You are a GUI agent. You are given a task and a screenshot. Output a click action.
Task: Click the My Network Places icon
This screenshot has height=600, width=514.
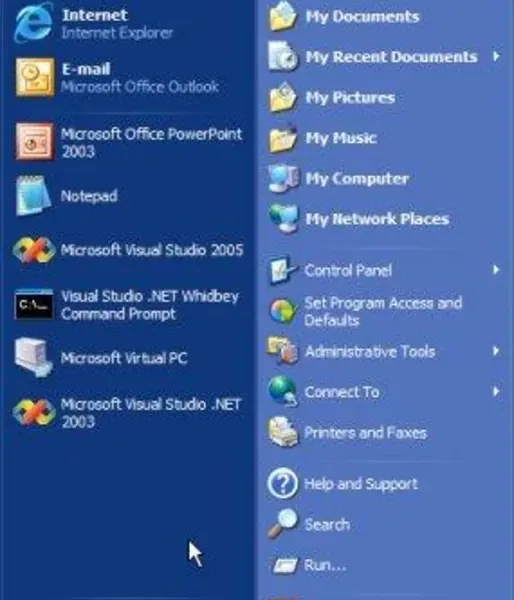click(283, 218)
